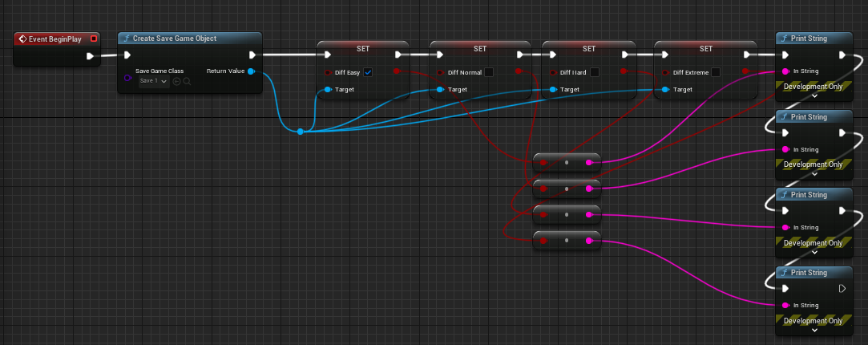
Task: Select the Target pin on Diff Hard SET node
Action: (552, 89)
